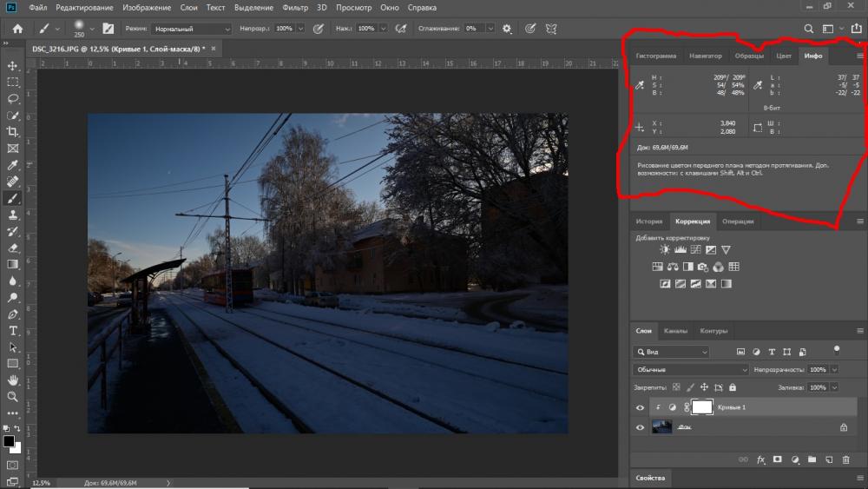Select the Gradient tool
Image resolution: width=868 pixels, height=489 pixels.
(x=12, y=265)
